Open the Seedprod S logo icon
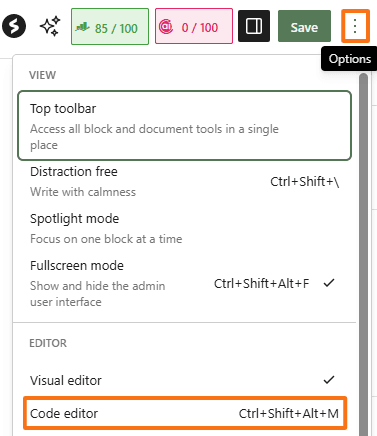 14,26
